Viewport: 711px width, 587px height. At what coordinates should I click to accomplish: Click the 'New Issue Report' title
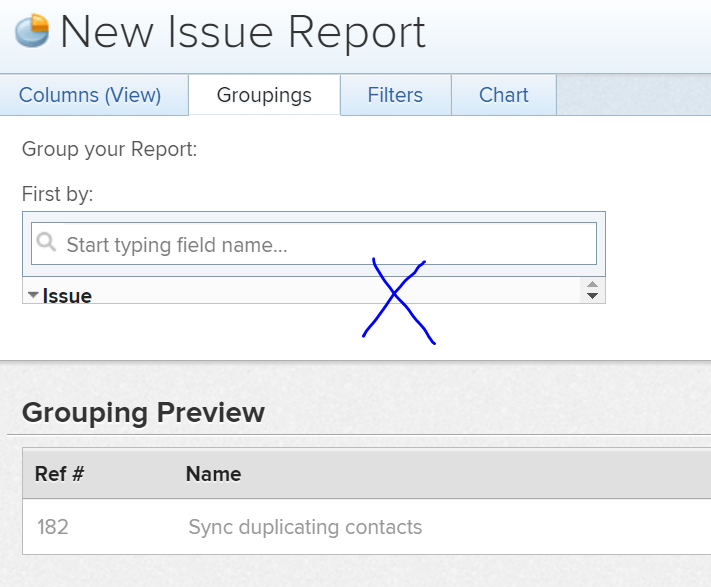[243, 32]
